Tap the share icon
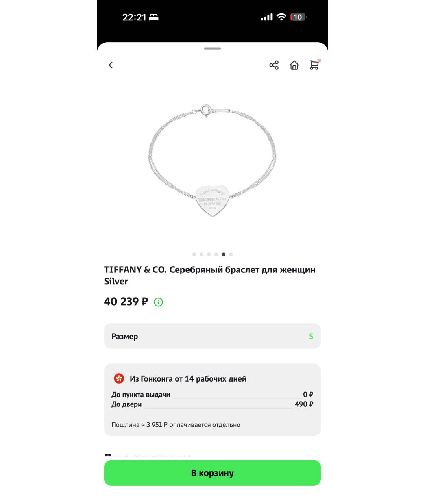Viewport: 425px width, 504px height. tap(274, 65)
